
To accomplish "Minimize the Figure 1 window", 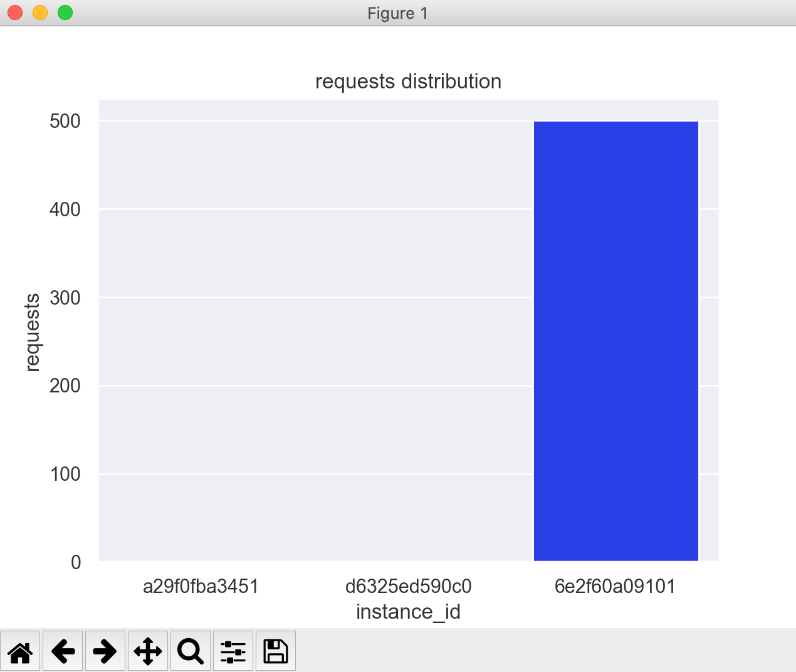I will coord(40,13).
